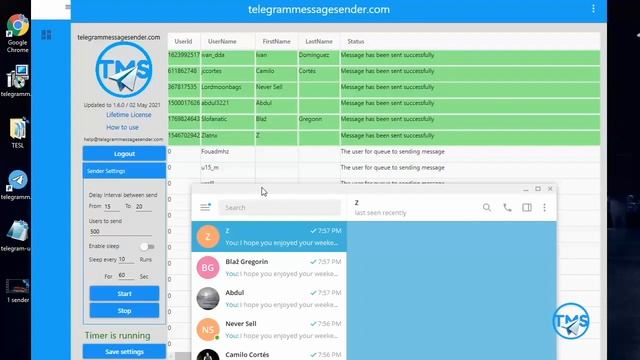Start a voice call with Z
Image resolution: width=640 pixels, height=360 pixels.
507,207
